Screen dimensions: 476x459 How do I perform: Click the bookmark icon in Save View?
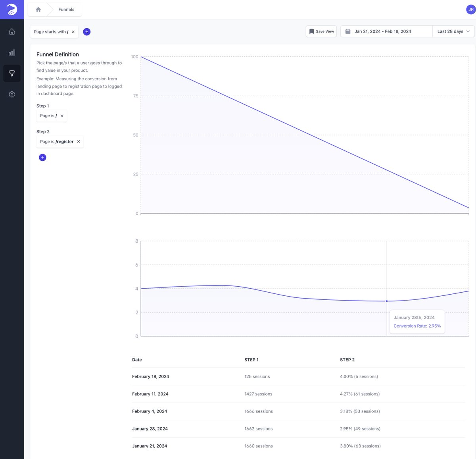point(312,31)
